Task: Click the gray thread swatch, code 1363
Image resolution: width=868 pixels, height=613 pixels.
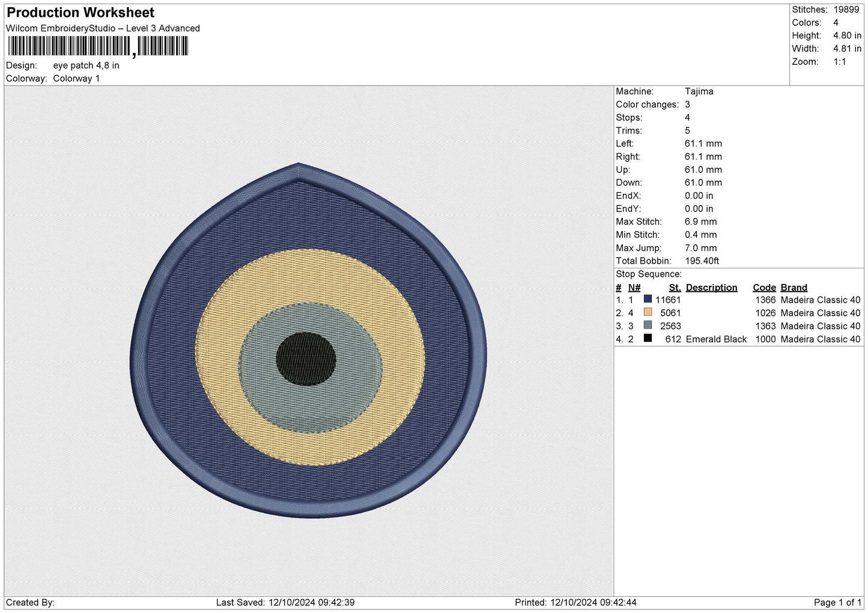Action: [648, 325]
